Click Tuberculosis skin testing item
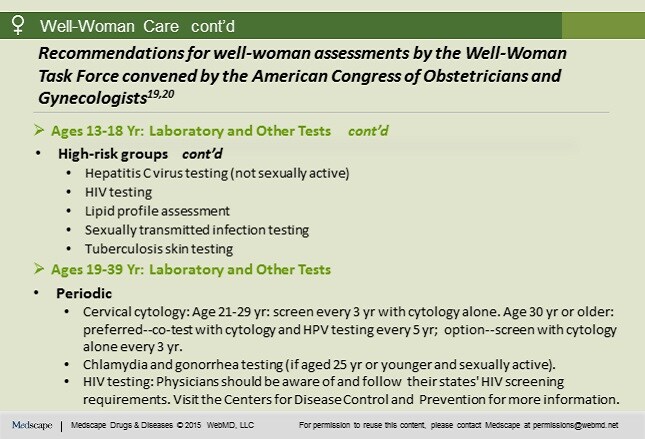Screen dimensions: 645x439 coord(159,249)
